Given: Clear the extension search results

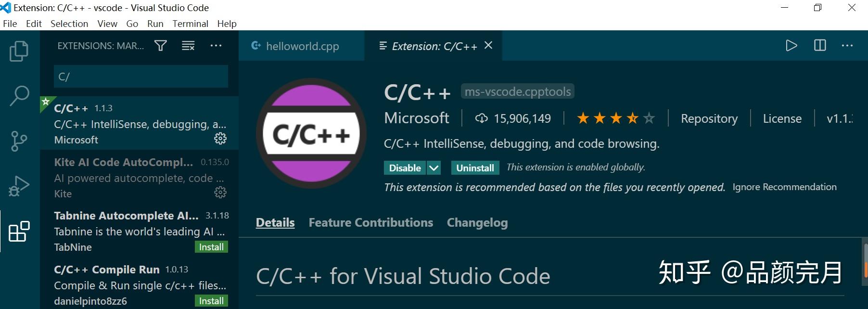Looking at the screenshot, I should click(x=188, y=45).
